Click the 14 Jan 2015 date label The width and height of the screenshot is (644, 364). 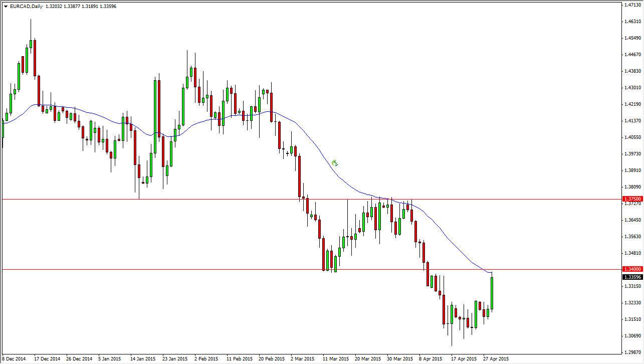tap(143, 359)
